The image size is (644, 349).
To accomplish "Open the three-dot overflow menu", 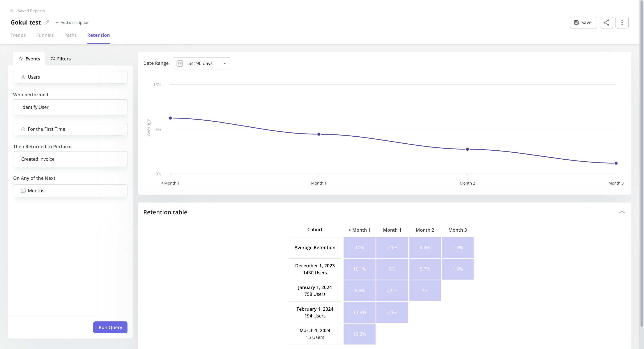I will [622, 22].
